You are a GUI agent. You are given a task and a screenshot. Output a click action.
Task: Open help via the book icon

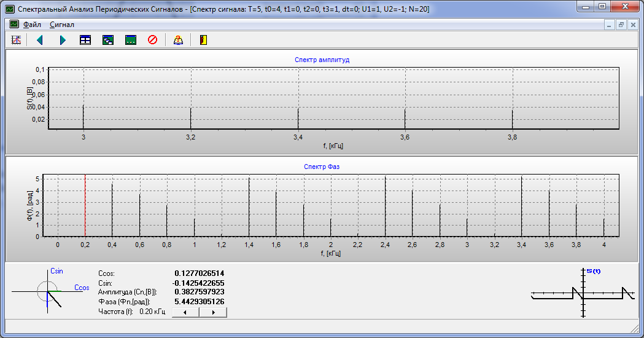click(178, 40)
